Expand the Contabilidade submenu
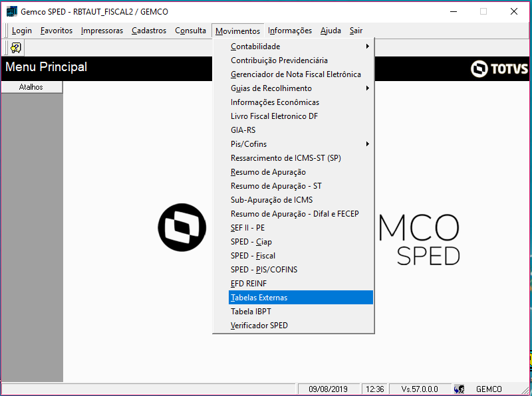Screen dimensions: 532x396 [301, 47]
